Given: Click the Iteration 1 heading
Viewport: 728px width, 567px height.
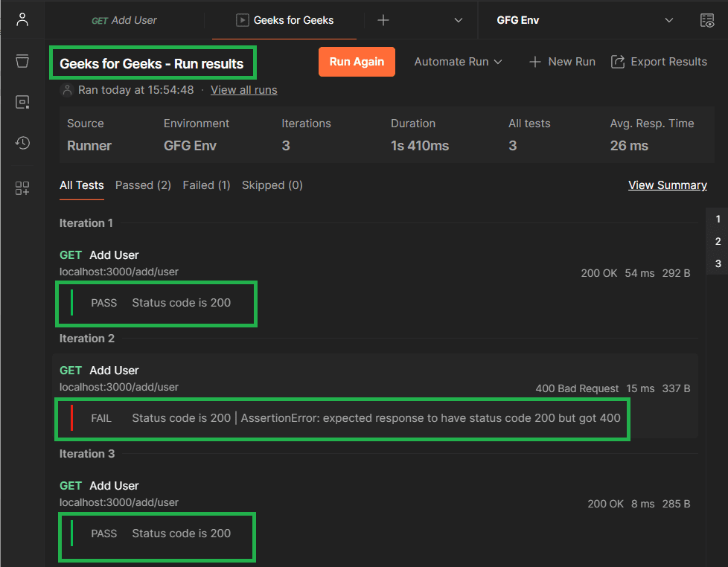Looking at the screenshot, I should [86, 223].
